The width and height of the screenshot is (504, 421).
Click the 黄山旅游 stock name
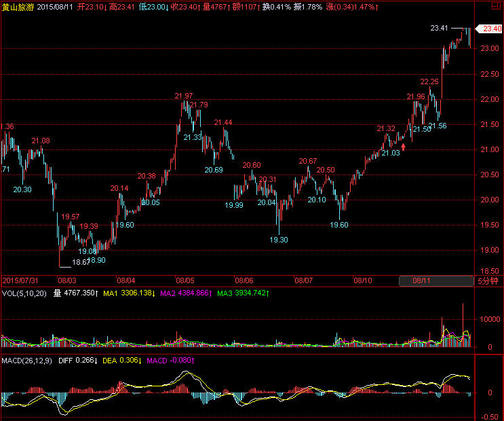point(15,7)
